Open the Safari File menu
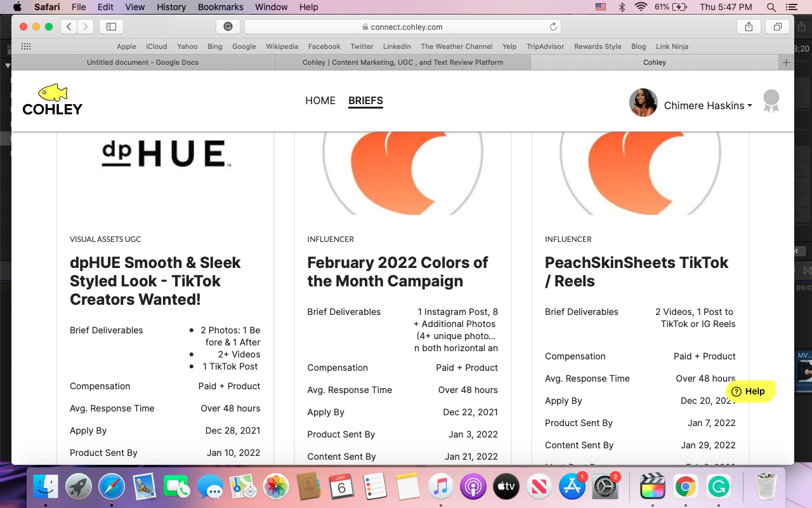The height and width of the screenshot is (508, 812). click(x=79, y=7)
